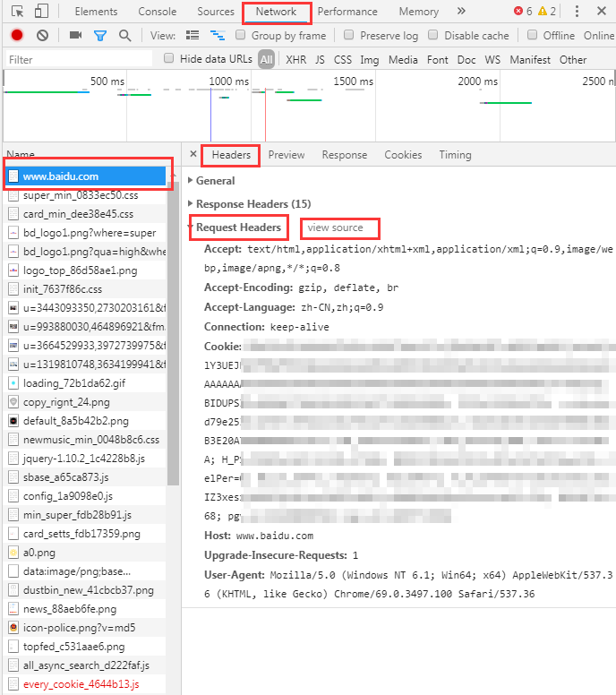Show more DevTools tabs with the chevron
Image resolution: width=616 pixels, height=695 pixels.
pos(461,12)
